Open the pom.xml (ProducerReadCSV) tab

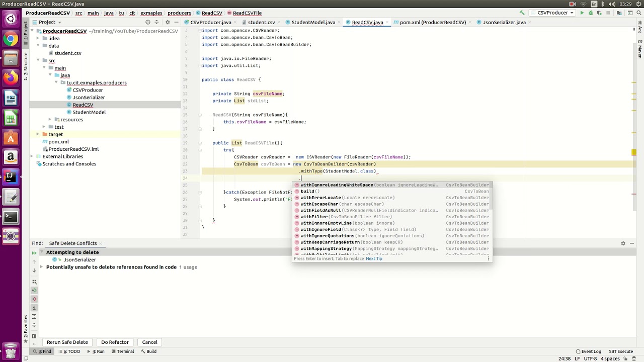(x=432, y=22)
